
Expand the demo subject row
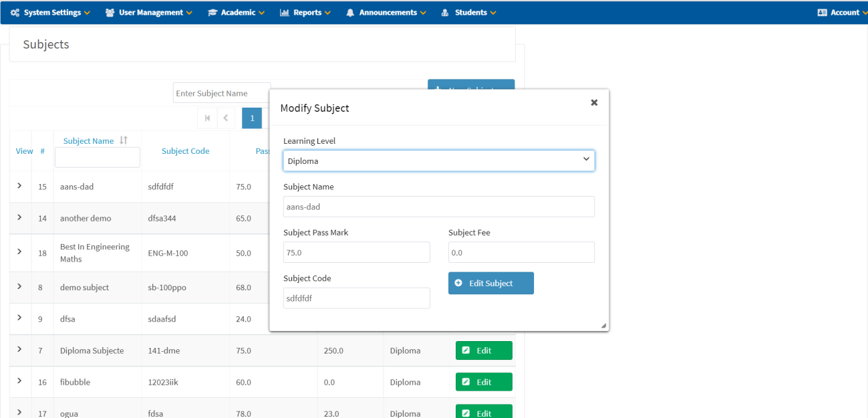19,287
